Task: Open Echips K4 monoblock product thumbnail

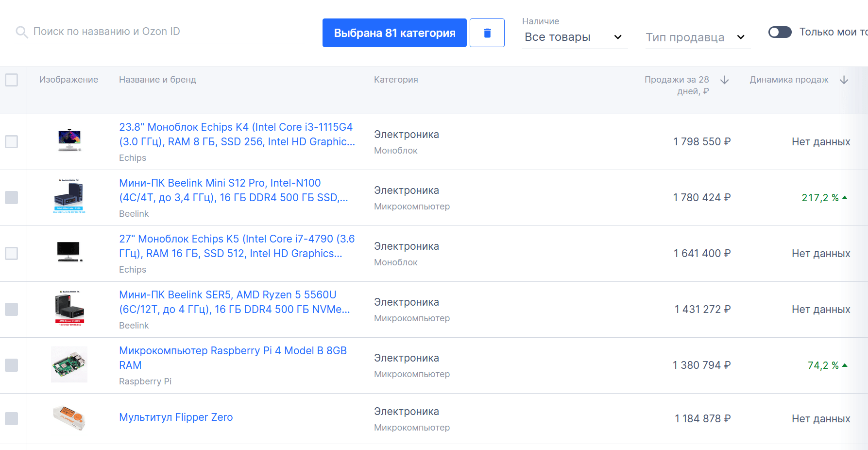Action: (69, 141)
